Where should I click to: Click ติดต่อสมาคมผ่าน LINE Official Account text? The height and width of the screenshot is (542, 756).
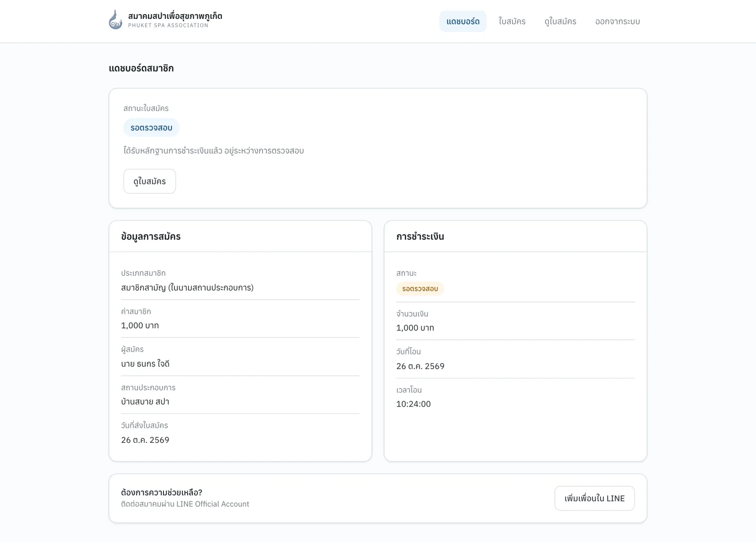[185, 504]
